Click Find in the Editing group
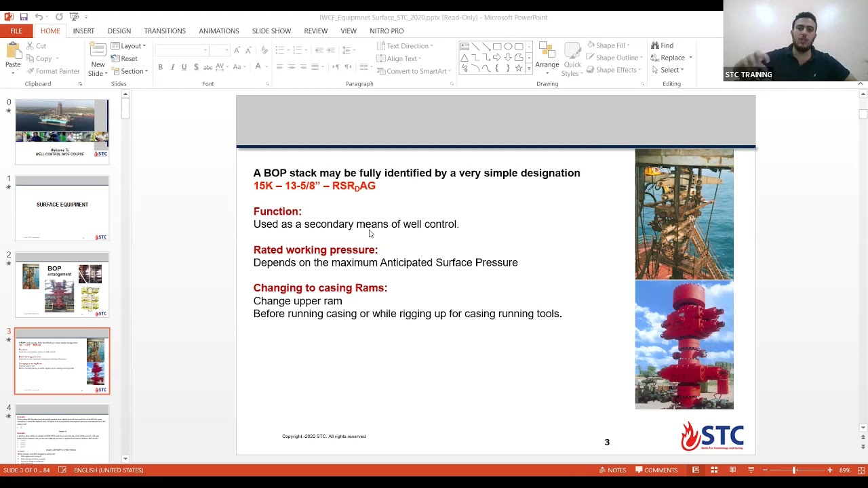This screenshot has height=488, width=868. pos(663,45)
